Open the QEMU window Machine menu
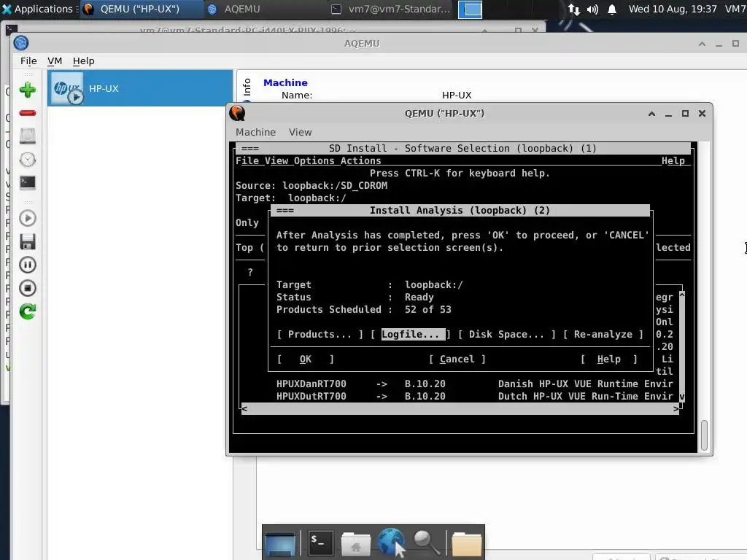The width and height of the screenshot is (747, 560). click(x=256, y=132)
